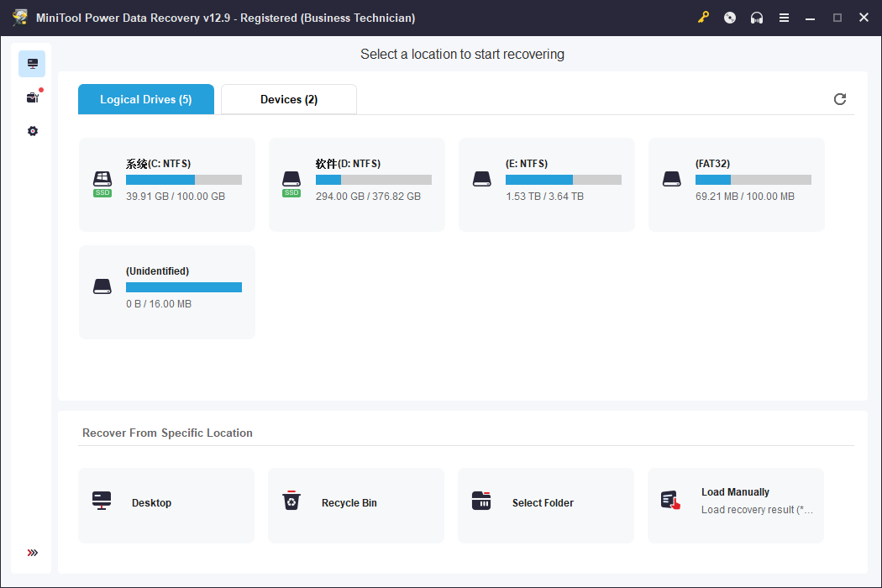Switch to Logical Drives (5) tab
The height and width of the screenshot is (588, 882).
point(146,99)
